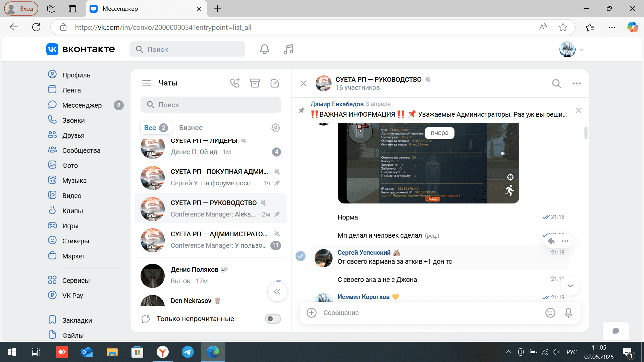Screen dimensions: 644x362
Task: Expand the account avatar dropdown
Action: pyautogui.click(x=572, y=49)
